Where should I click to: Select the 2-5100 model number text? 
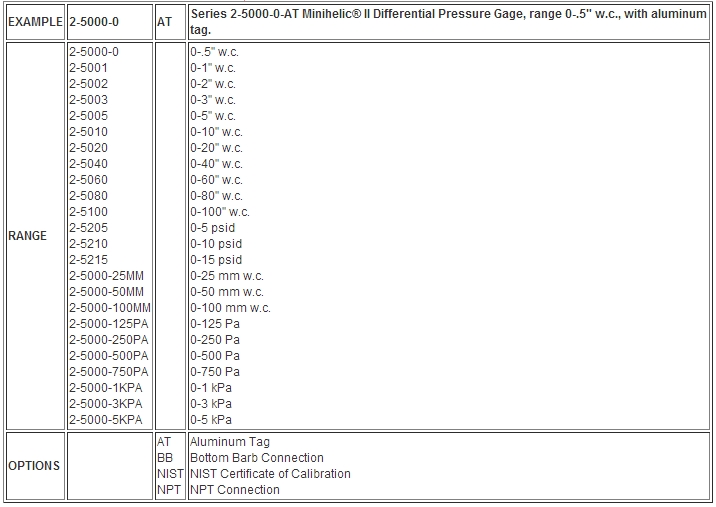[x=89, y=212]
